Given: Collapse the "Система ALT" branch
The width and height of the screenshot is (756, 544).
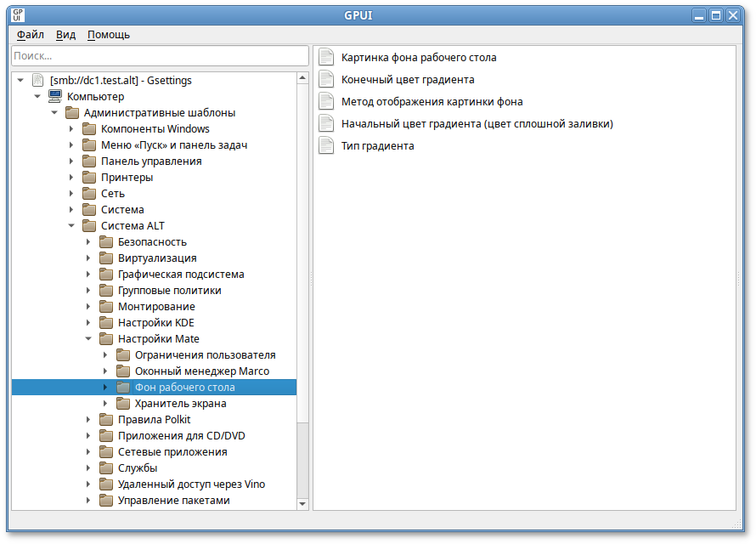Looking at the screenshot, I should tap(71, 225).
